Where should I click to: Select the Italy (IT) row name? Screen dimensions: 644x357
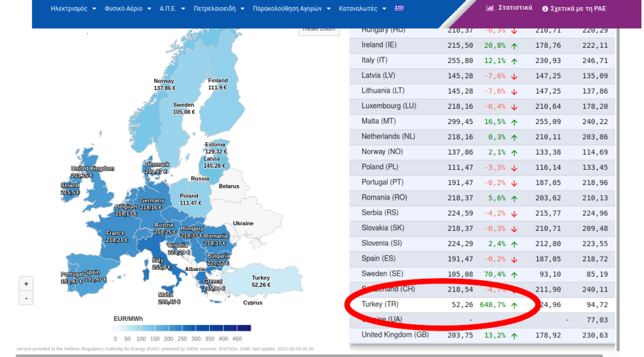tap(375, 60)
